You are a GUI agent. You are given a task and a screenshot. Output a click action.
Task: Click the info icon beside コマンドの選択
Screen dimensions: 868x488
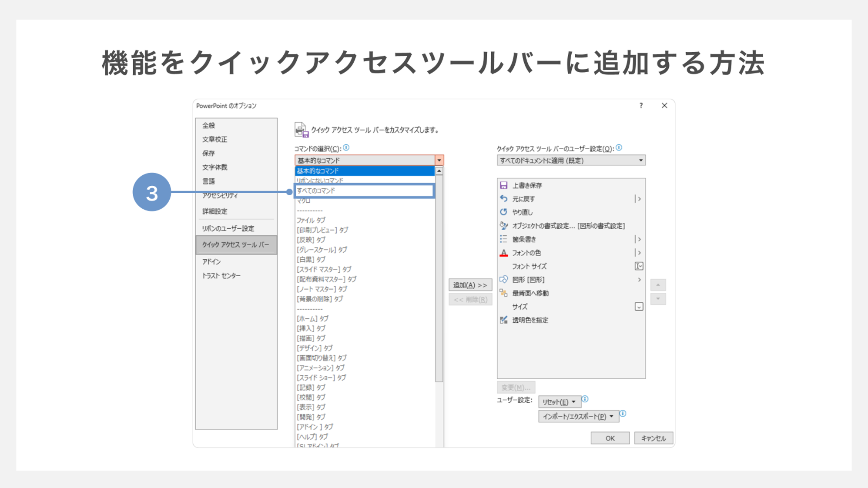coord(346,148)
